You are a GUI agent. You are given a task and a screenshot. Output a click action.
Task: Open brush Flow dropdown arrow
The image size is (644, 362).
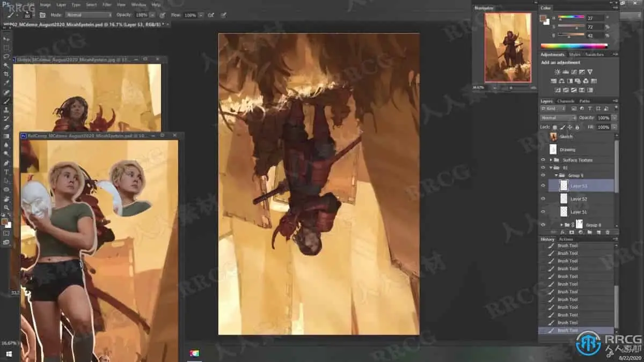point(201,15)
